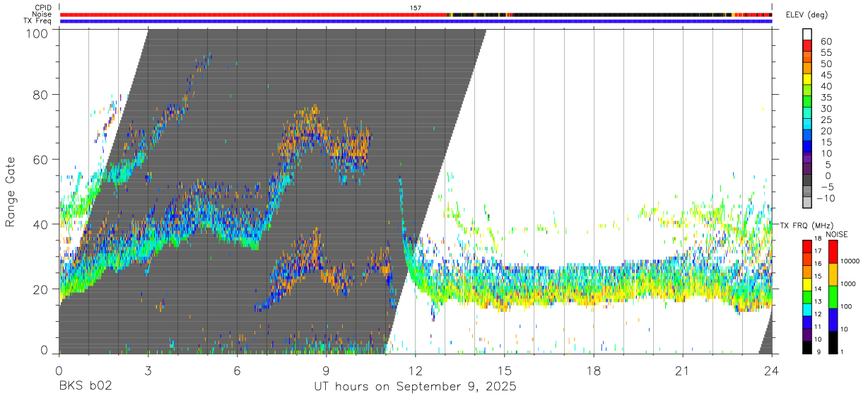Pick the white top segment of ELEV bar
Viewport: 868px width, 401px height.
pyautogui.click(x=807, y=35)
